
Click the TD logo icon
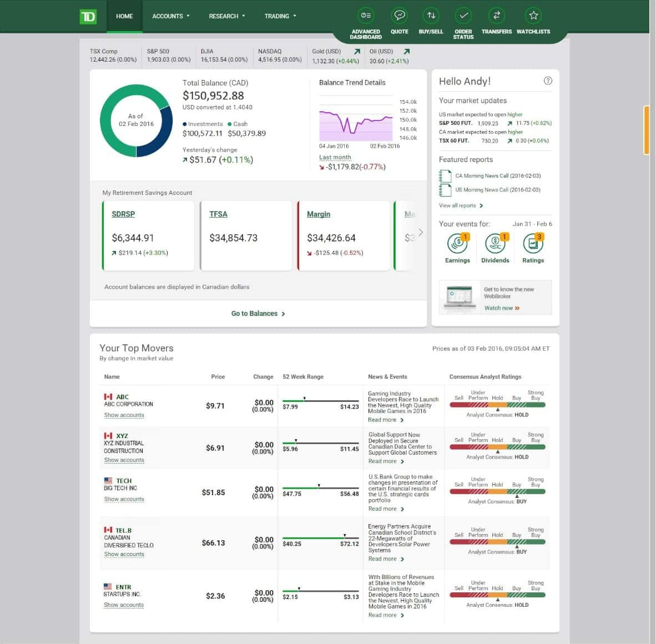point(88,16)
